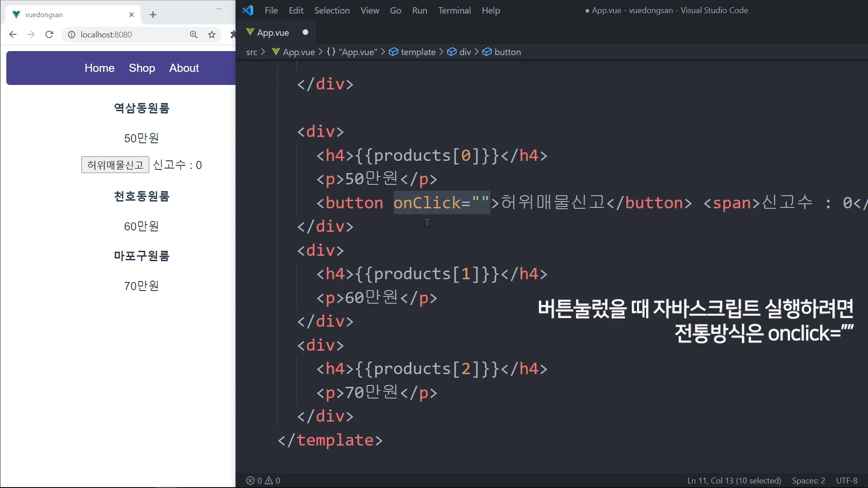Go to the Shop nav link
The height and width of the screenshot is (488, 868).
142,68
